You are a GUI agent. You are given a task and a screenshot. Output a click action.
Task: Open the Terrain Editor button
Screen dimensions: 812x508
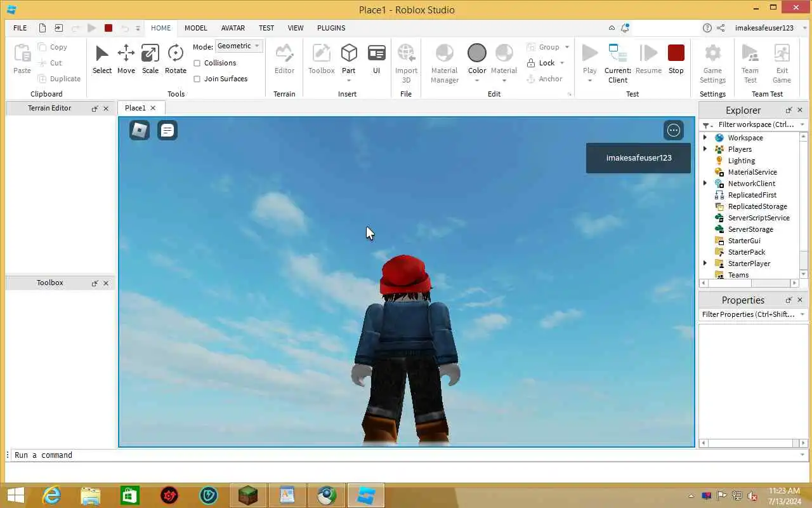[x=284, y=59]
